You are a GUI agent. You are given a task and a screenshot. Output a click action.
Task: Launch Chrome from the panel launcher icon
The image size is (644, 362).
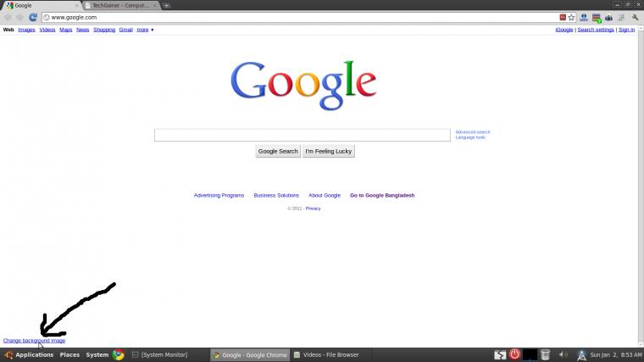(x=119, y=354)
